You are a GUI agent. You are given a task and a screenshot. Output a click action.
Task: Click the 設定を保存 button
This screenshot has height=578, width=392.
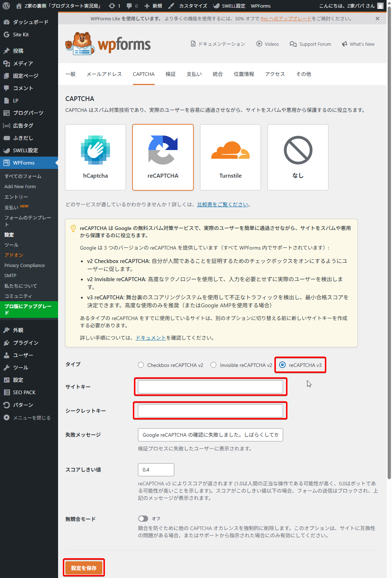(x=84, y=568)
